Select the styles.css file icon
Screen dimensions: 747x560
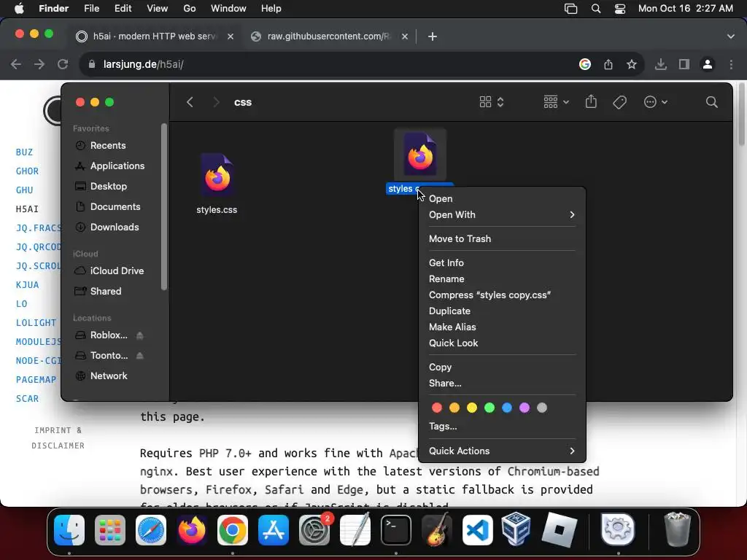click(x=217, y=175)
